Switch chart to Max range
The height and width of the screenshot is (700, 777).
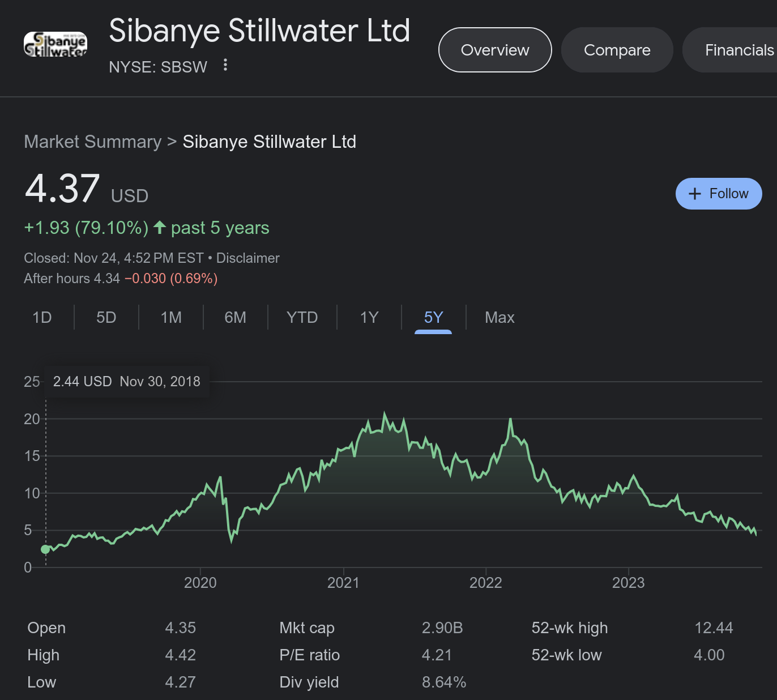point(499,317)
